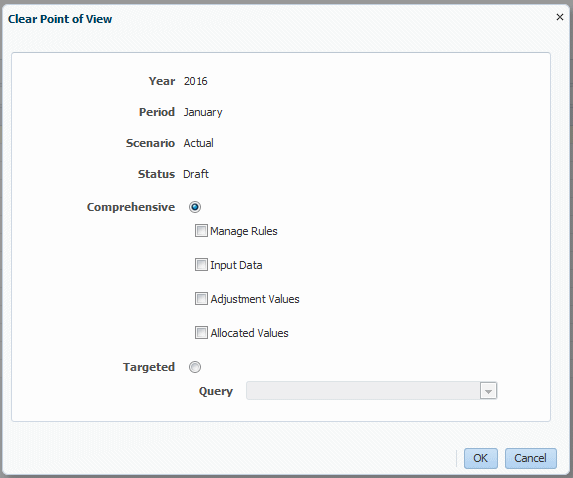Close the Clear Point of View dialog

(559, 17)
